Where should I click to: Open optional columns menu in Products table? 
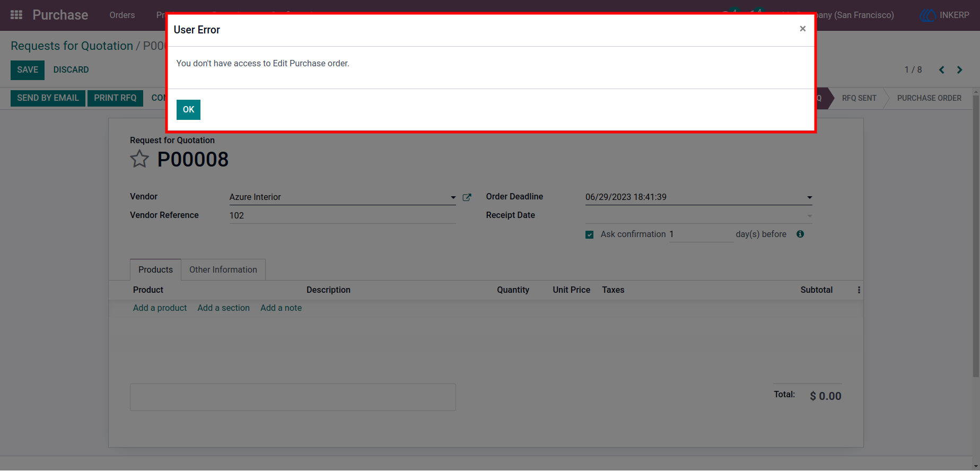(x=859, y=290)
